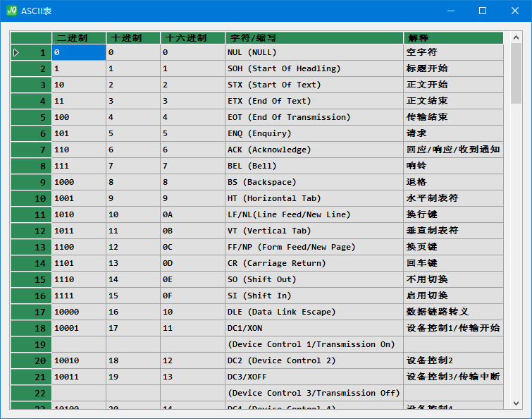
Task: Click cell 'CR (Carriage Return)'
Action: coord(314,263)
